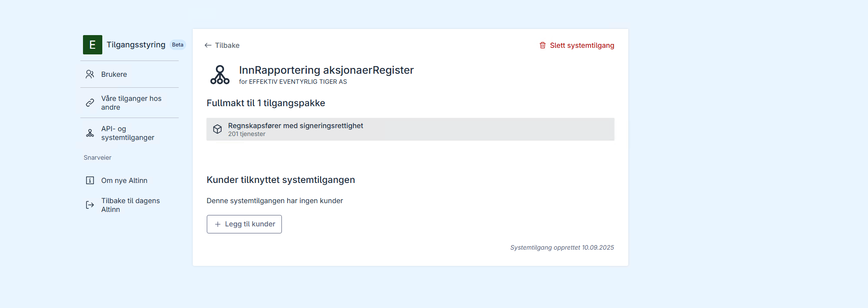Click the red trash can icon

click(x=543, y=45)
